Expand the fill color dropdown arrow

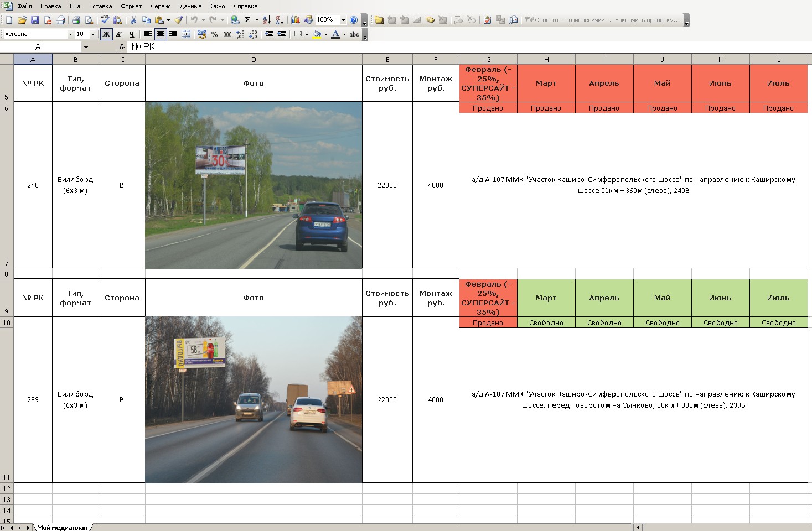coord(325,34)
